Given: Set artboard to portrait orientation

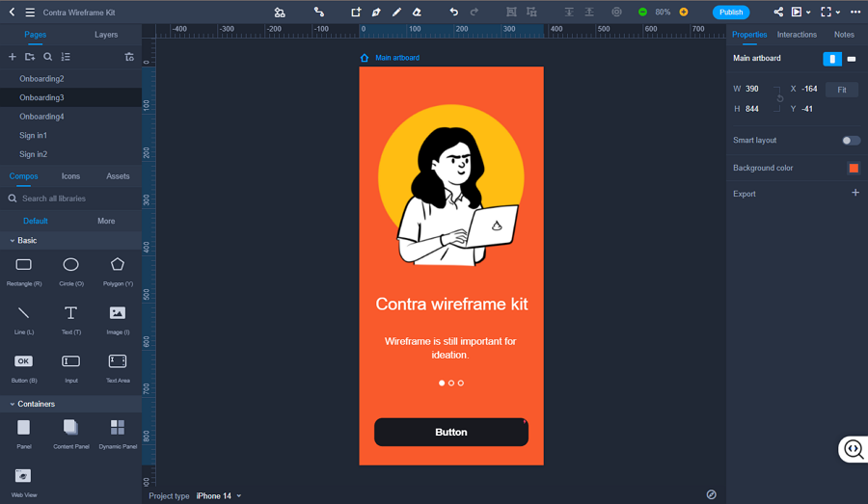Looking at the screenshot, I should pos(832,59).
